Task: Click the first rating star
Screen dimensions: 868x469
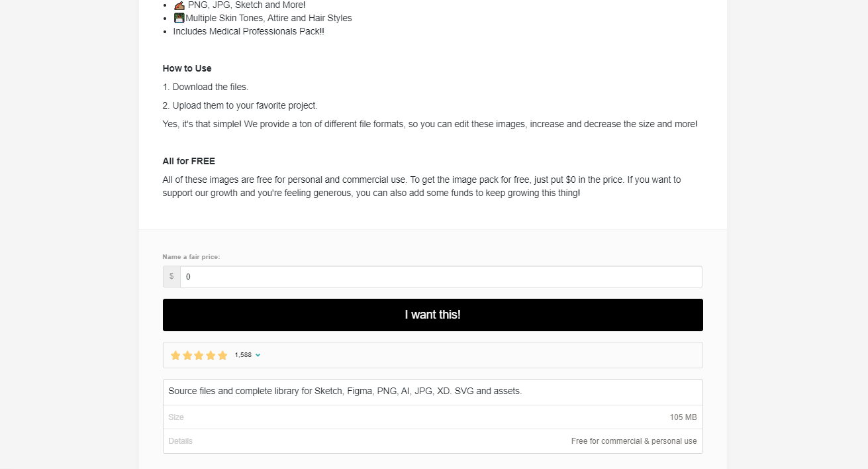Action: [x=175, y=355]
